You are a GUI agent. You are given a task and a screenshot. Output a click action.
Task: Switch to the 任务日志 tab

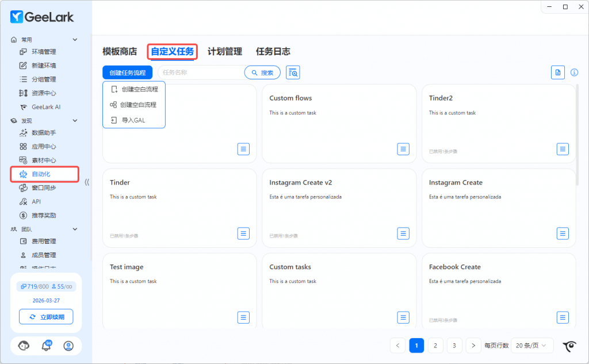click(273, 52)
